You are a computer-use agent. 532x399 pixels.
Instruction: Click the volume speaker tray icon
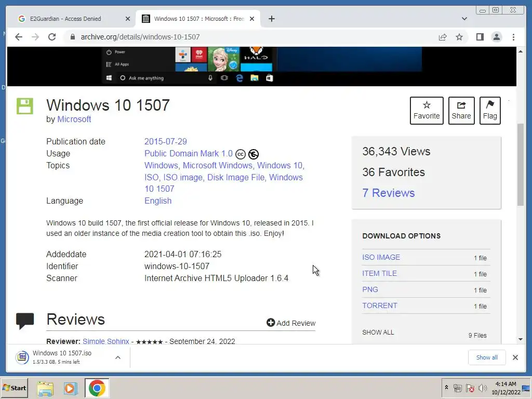tap(482, 388)
